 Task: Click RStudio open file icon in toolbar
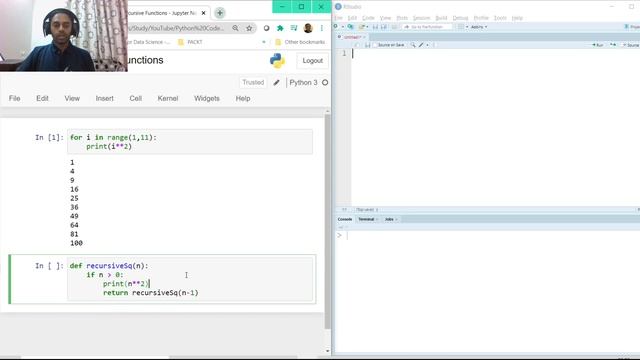click(362, 27)
